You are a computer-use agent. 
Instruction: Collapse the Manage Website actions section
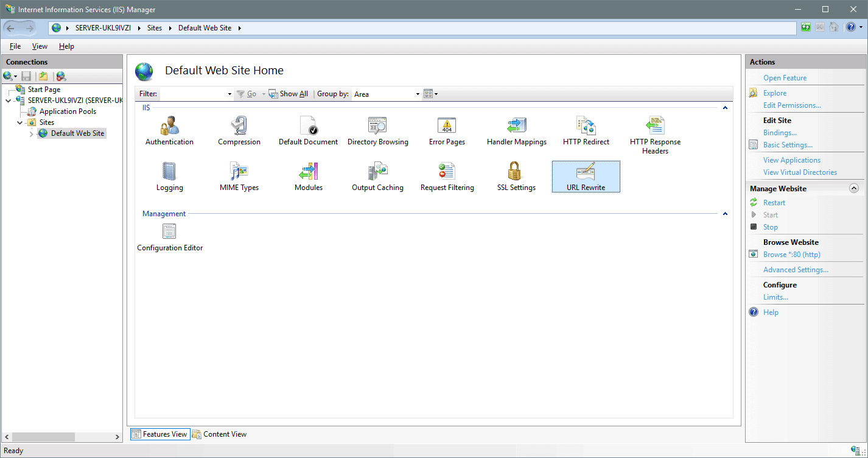pos(854,189)
